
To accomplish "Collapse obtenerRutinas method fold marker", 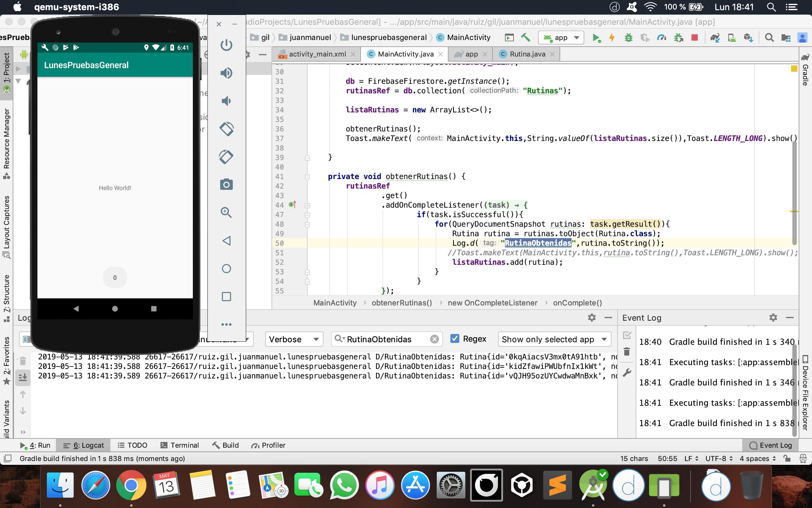I will tap(307, 177).
